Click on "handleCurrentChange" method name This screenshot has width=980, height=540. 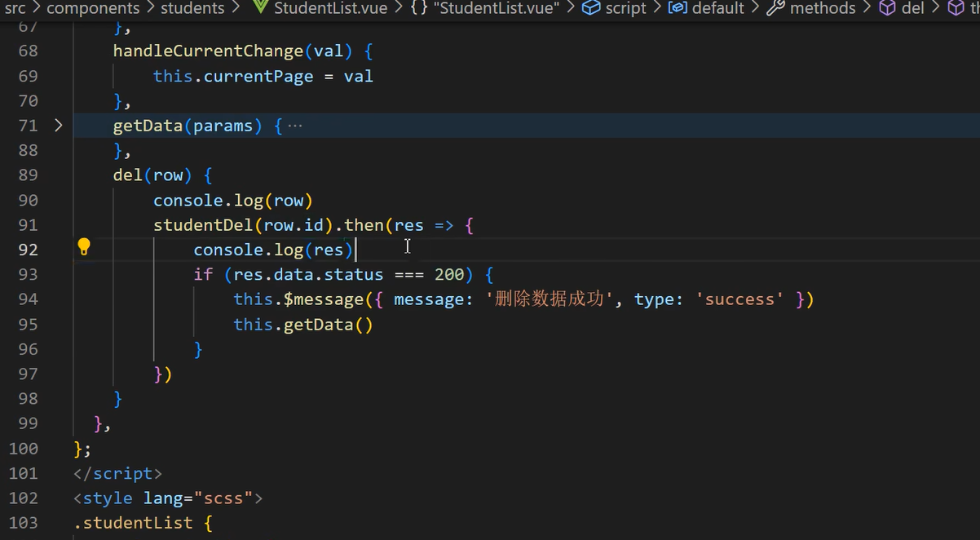point(208,51)
